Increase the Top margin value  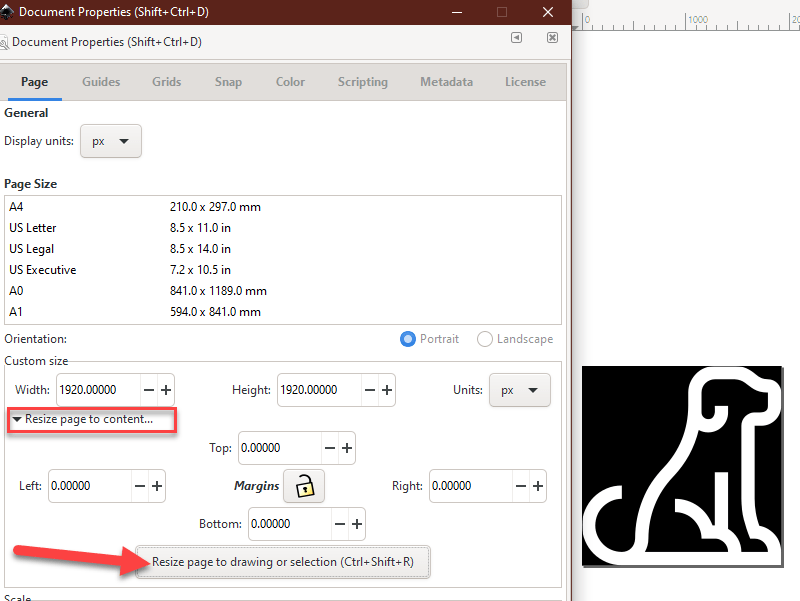[x=347, y=448]
